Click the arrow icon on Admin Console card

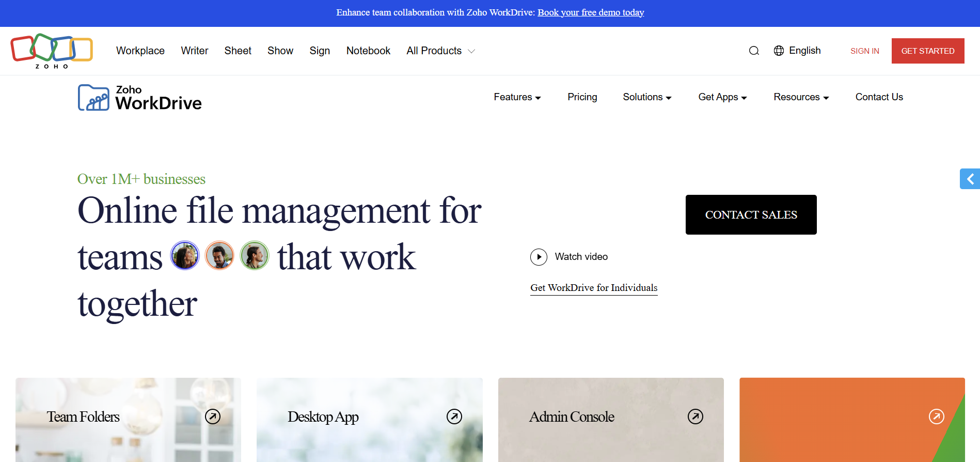pyautogui.click(x=696, y=417)
